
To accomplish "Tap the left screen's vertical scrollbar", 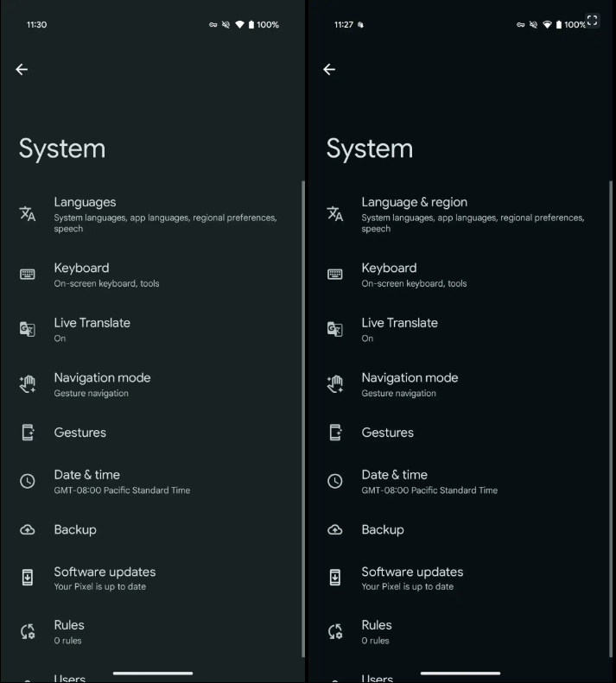I will click(x=303, y=419).
